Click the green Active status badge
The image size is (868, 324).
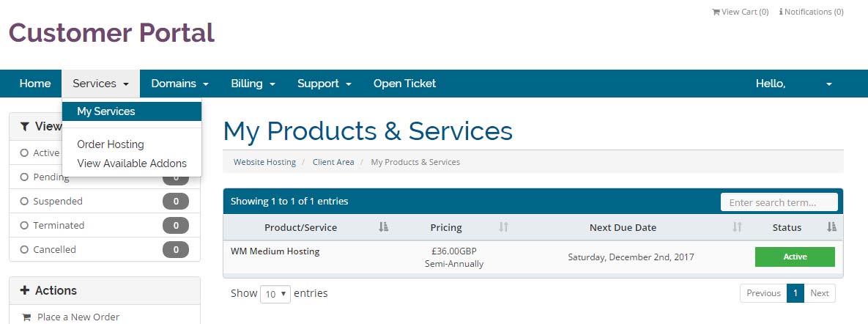(795, 257)
